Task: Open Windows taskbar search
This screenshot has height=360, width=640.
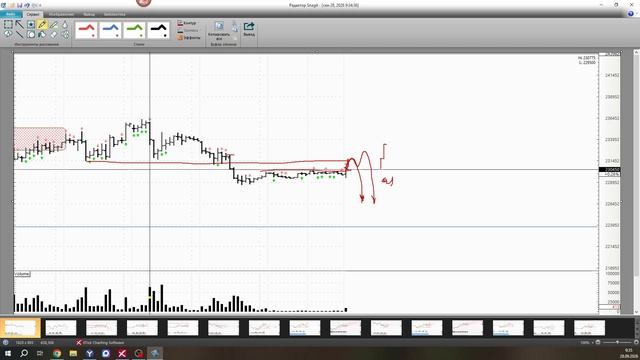Action: coord(24,353)
